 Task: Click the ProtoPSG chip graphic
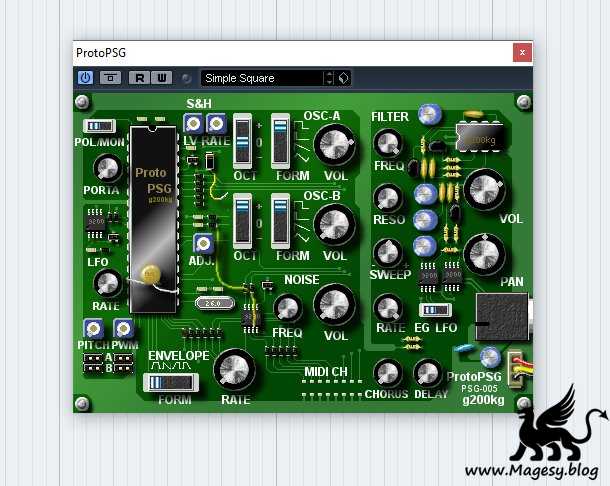153,219
